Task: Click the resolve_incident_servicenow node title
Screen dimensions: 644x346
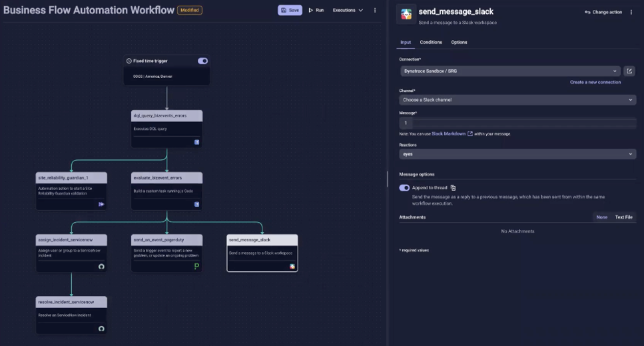Action: click(x=66, y=302)
